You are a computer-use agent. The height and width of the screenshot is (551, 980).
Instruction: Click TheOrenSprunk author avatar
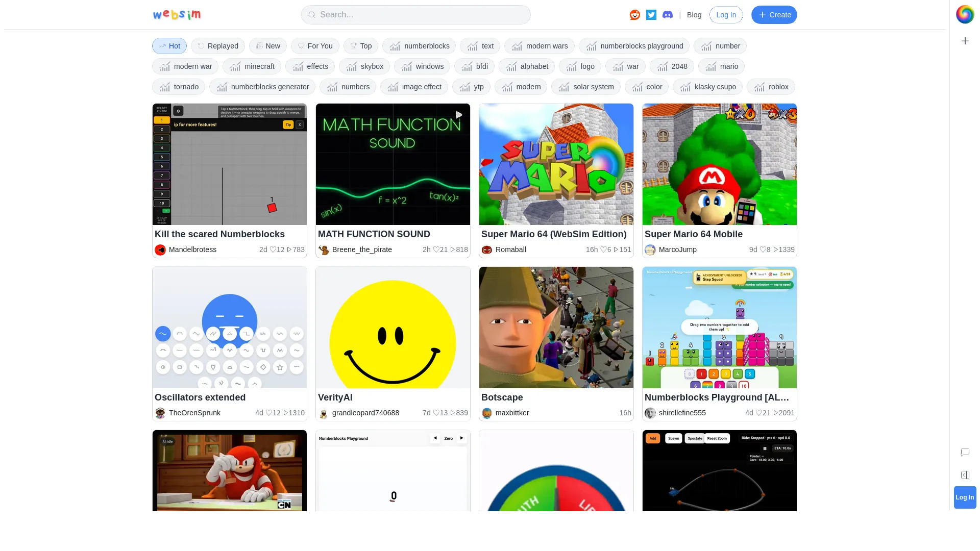(x=160, y=413)
